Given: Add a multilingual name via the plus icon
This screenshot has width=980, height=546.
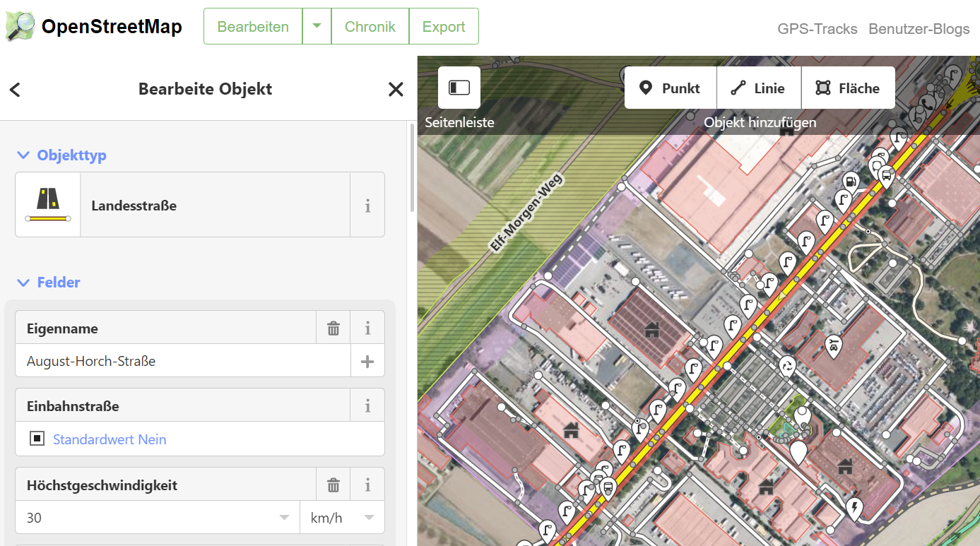Looking at the screenshot, I should tap(367, 362).
